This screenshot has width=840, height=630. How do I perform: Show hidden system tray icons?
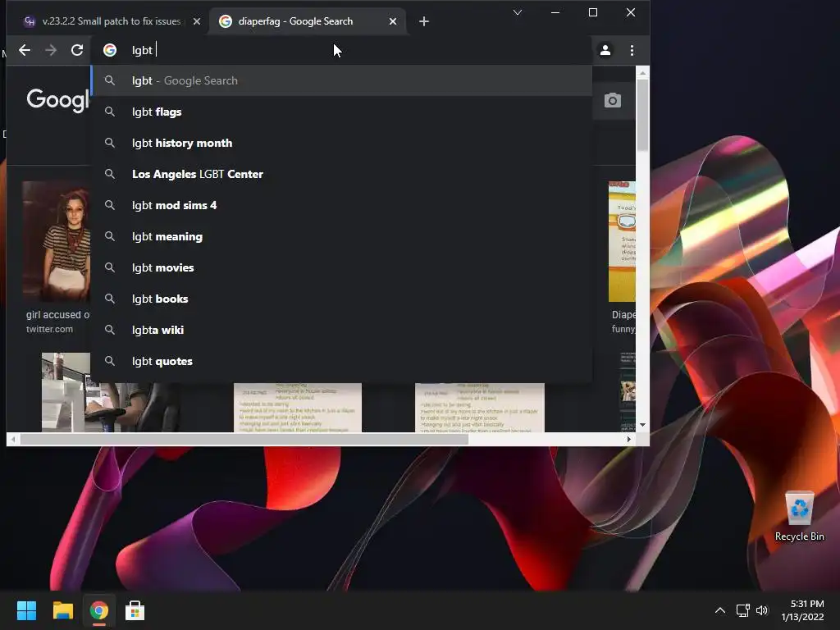tap(720, 610)
